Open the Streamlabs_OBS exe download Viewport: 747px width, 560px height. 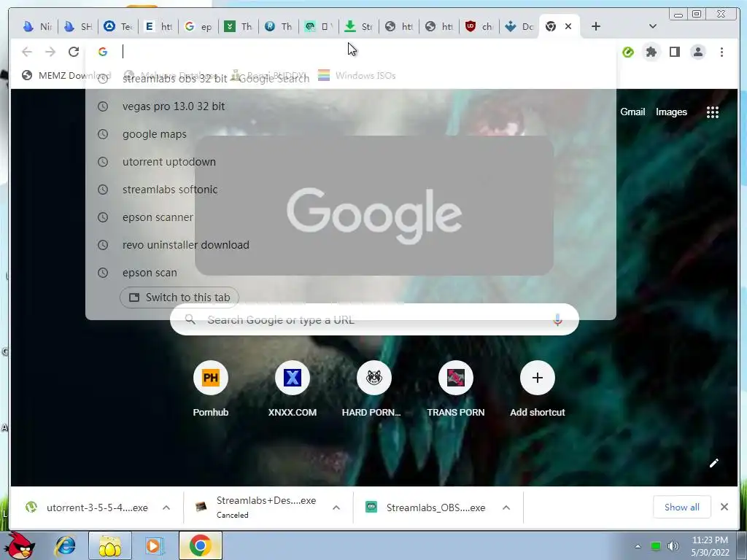click(x=426, y=507)
